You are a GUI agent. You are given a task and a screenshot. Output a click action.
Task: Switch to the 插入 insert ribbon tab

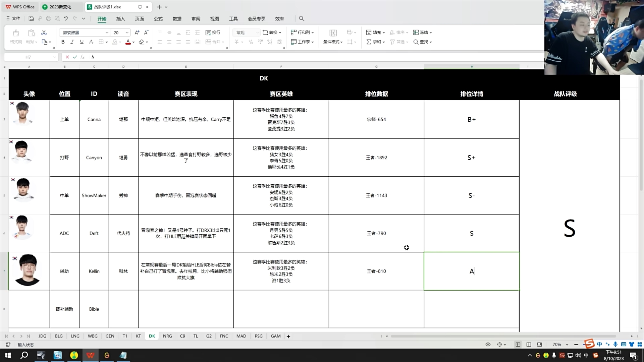point(120,19)
